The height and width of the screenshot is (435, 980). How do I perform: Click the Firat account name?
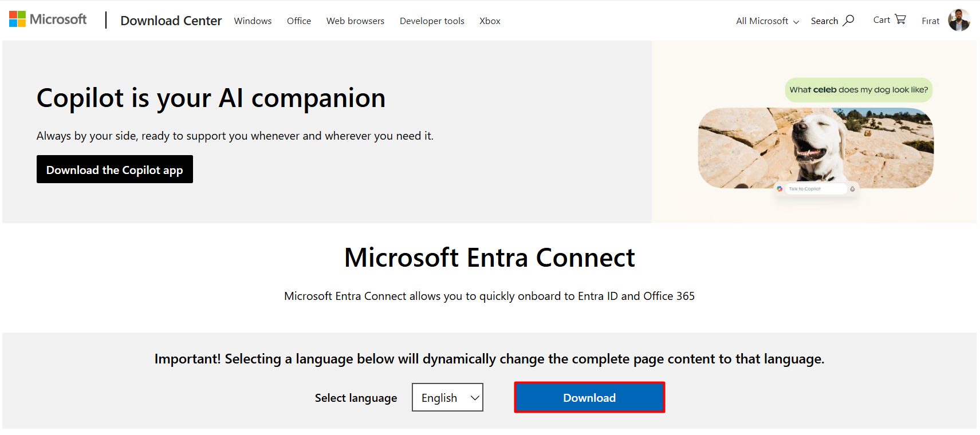point(930,21)
